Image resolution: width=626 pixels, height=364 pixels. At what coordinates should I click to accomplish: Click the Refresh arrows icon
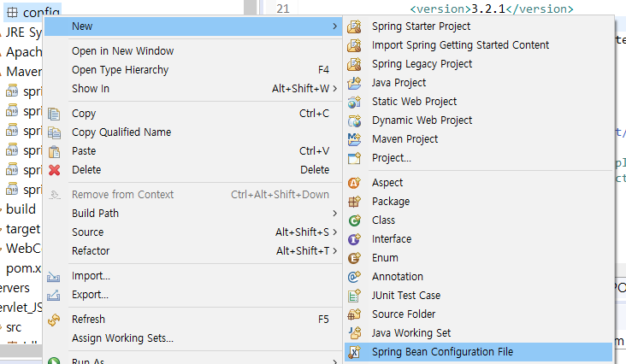tap(54, 320)
